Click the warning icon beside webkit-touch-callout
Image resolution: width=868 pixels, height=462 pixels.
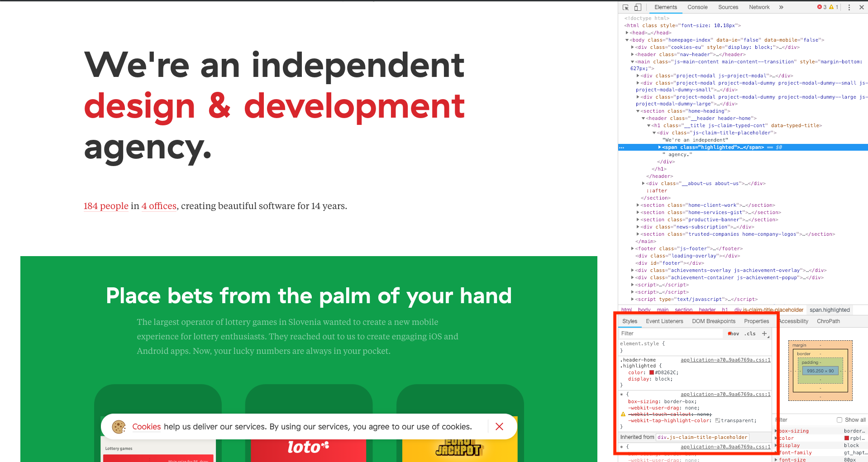coord(624,414)
